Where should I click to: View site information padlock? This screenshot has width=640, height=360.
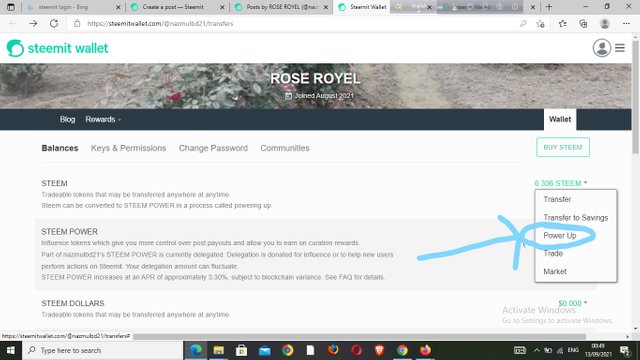pyautogui.click(x=77, y=24)
